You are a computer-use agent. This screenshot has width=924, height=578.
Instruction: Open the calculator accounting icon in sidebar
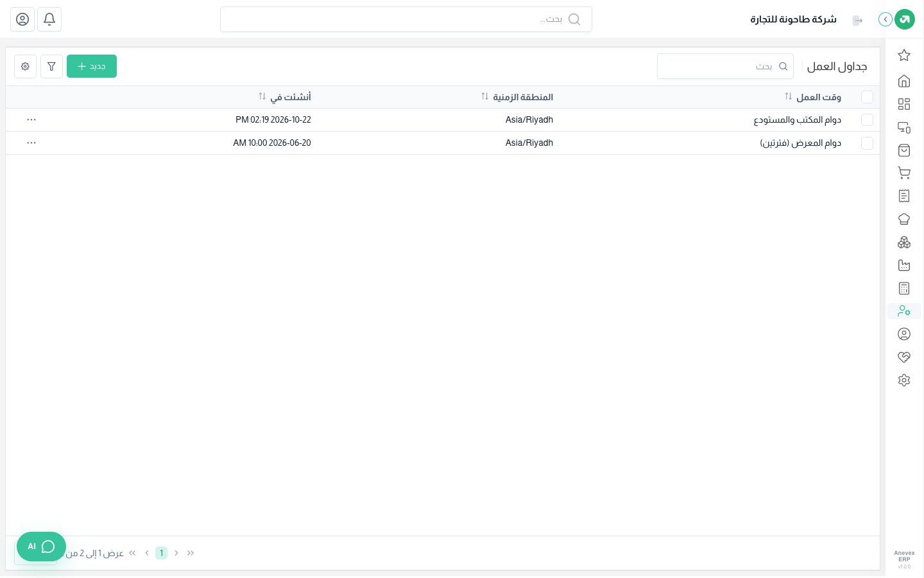(x=904, y=288)
